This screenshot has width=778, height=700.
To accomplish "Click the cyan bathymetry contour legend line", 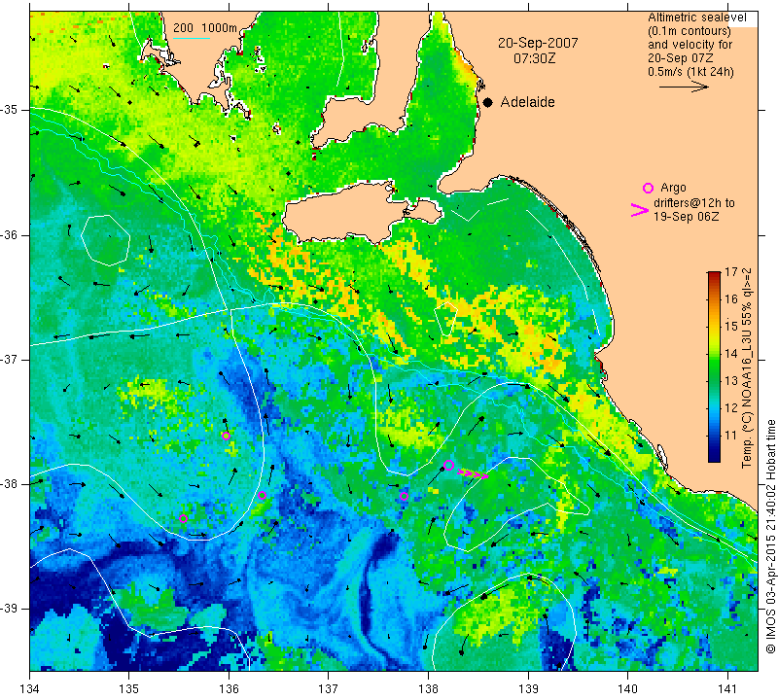I will pyautogui.click(x=191, y=38).
